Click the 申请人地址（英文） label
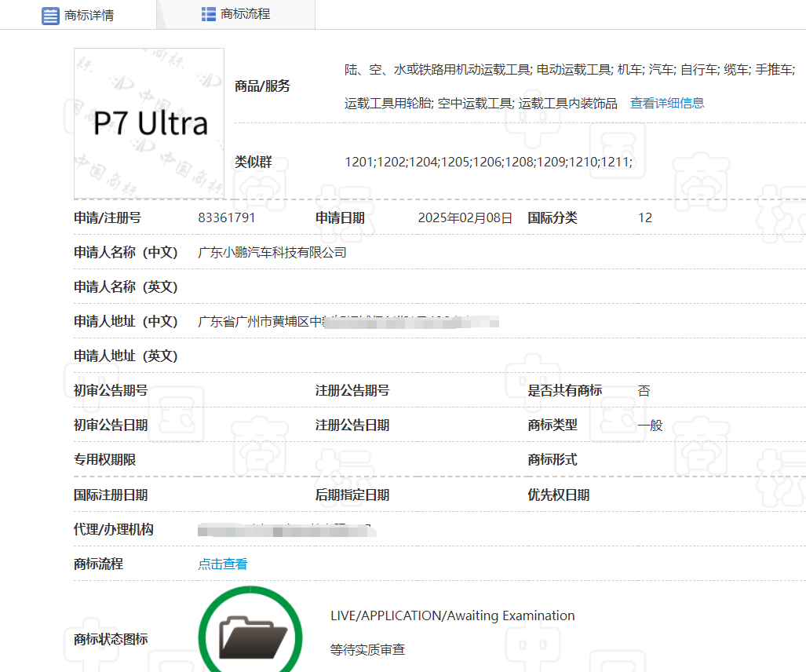The image size is (806, 672). [126, 356]
